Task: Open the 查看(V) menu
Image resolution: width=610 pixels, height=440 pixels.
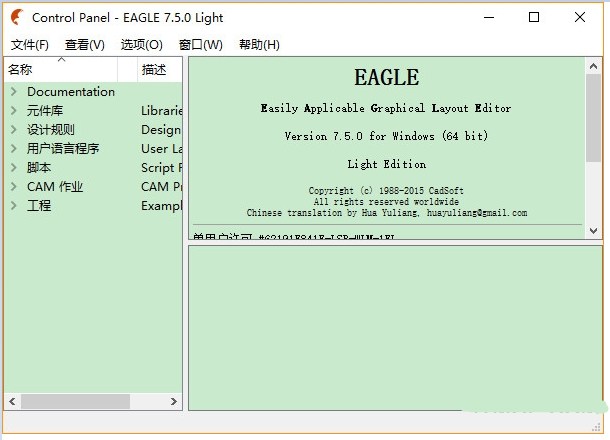Action: pos(85,45)
